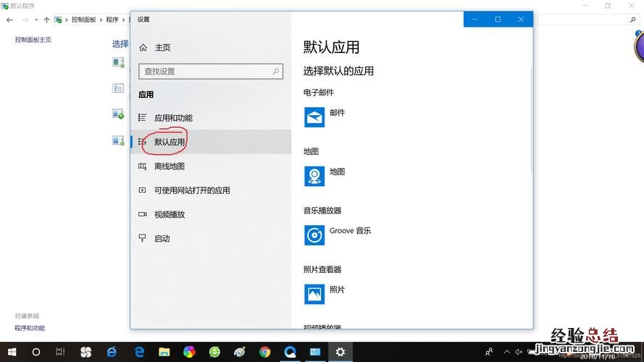644x362 pixels.
Task: Maximize the 设置 window
Action: click(498, 20)
